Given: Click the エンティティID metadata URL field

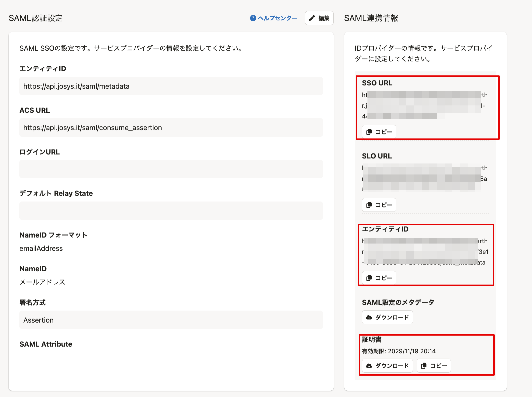Looking at the screenshot, I should point(171,86).
